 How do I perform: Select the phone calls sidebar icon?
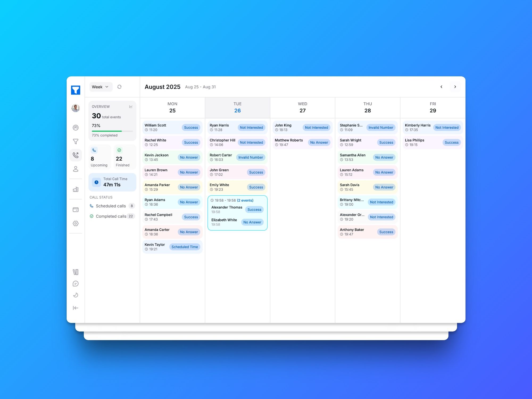76,155
